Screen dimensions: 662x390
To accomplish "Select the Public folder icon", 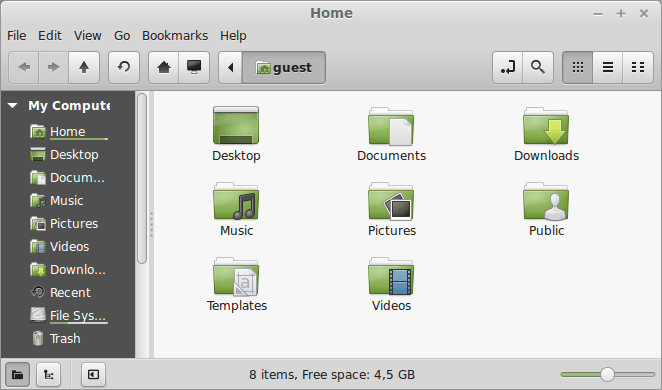I will point(546,201).
